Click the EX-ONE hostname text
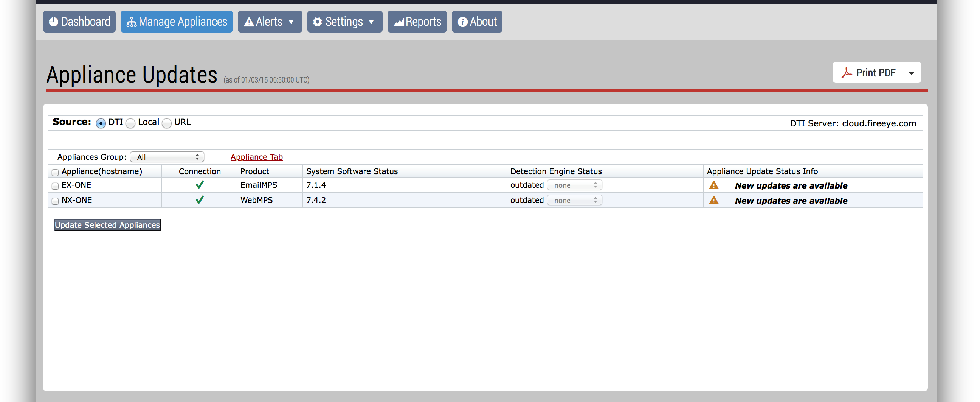This screenshot has height=402, width=980. click(76, 185)
